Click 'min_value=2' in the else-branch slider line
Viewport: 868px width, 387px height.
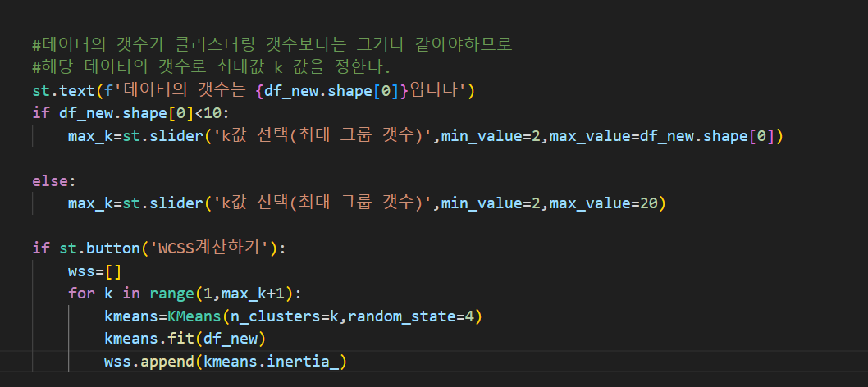tap(491, 203)
